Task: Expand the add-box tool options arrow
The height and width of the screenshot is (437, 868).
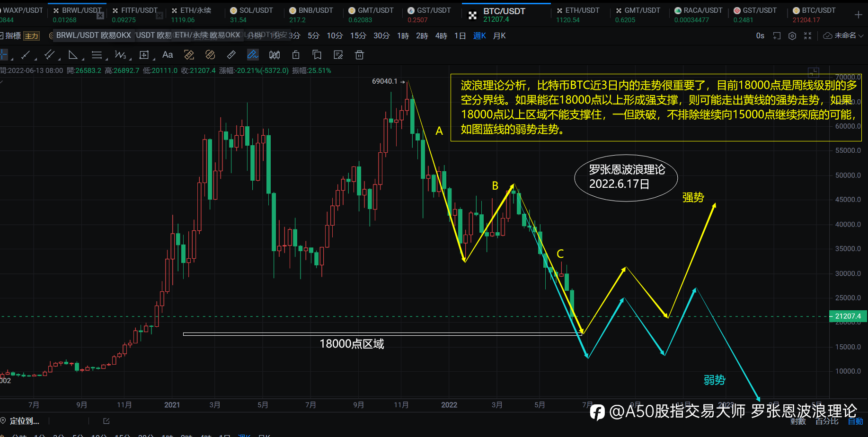Action: point(154,59)
